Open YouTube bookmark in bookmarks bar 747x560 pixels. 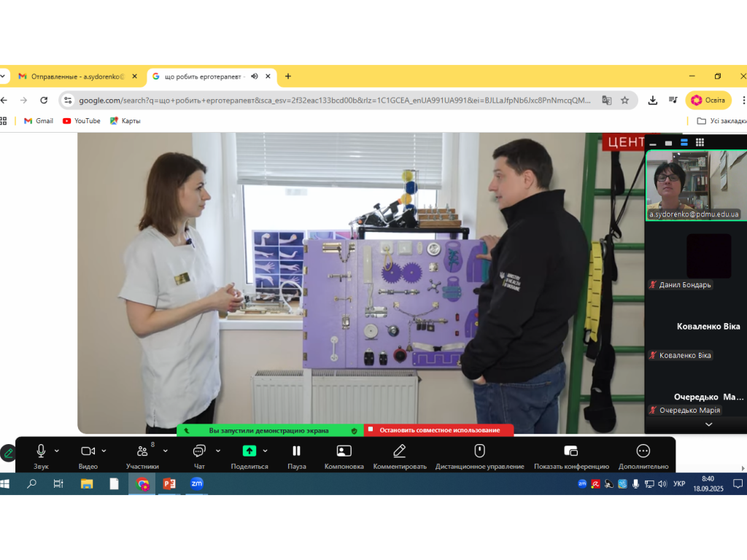point(81,120)
